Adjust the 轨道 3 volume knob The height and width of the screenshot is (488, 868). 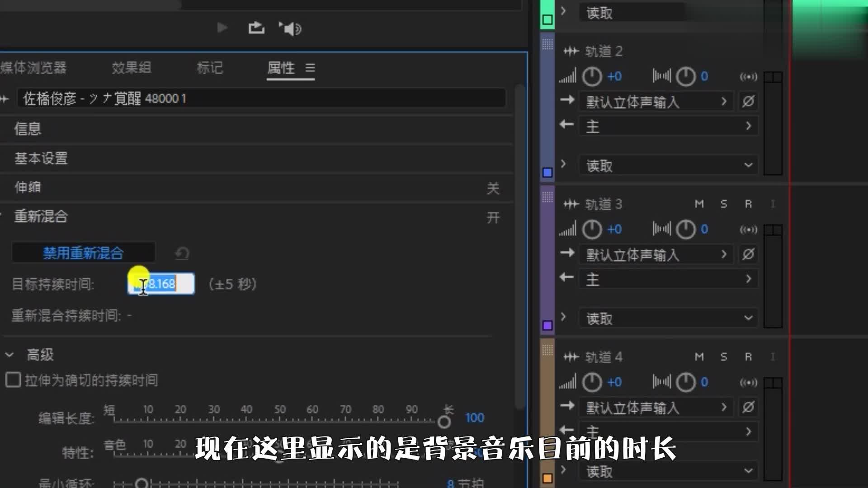[x=591, y=230]
